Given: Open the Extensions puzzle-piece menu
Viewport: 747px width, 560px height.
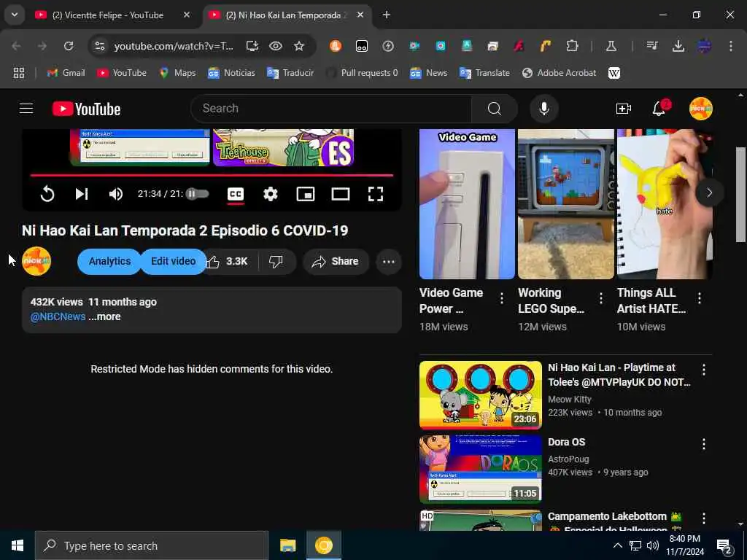Looking at the screenshot, I should (572, 46).
